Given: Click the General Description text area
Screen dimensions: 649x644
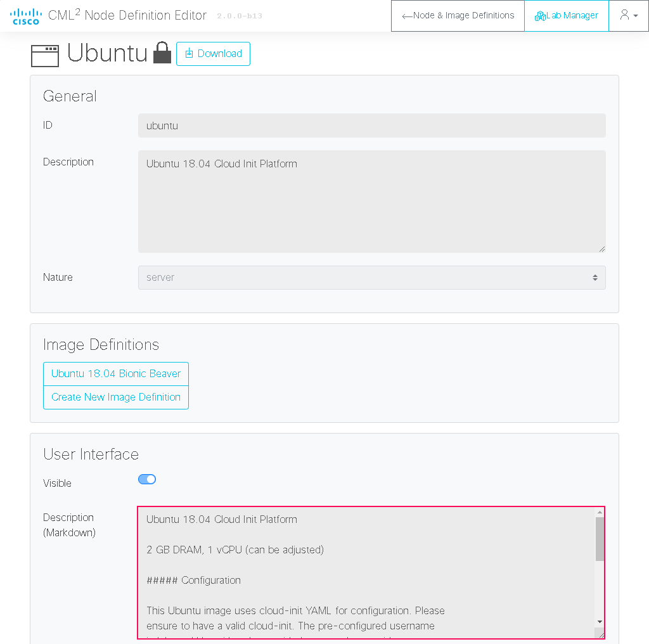Looking at the screenshot, I should click(x=371, y=201).
